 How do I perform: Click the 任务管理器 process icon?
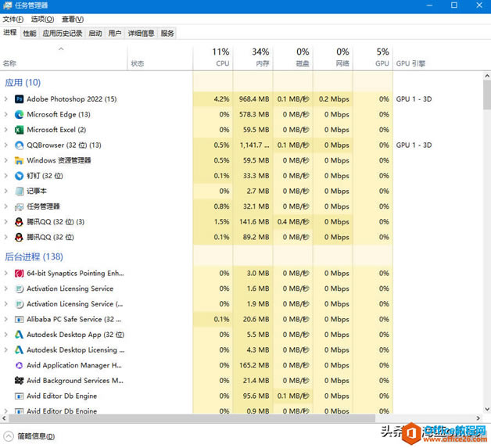(19, 206)
